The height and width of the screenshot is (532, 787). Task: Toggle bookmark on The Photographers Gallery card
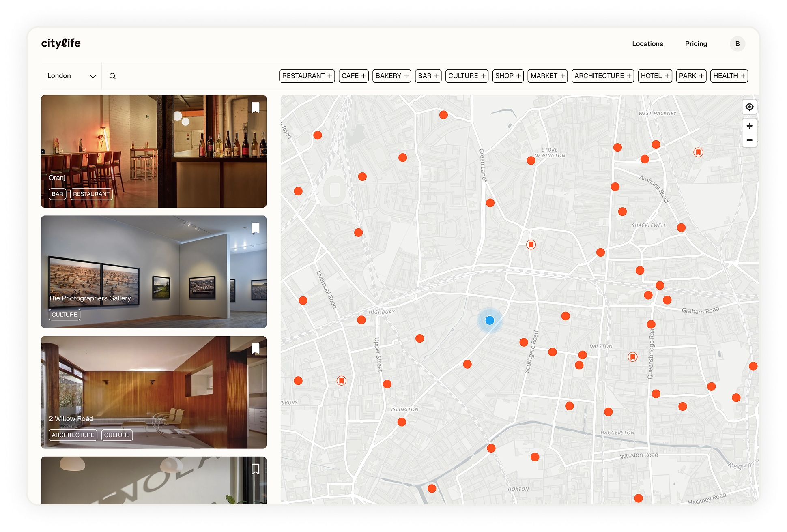tap(255, 228)
